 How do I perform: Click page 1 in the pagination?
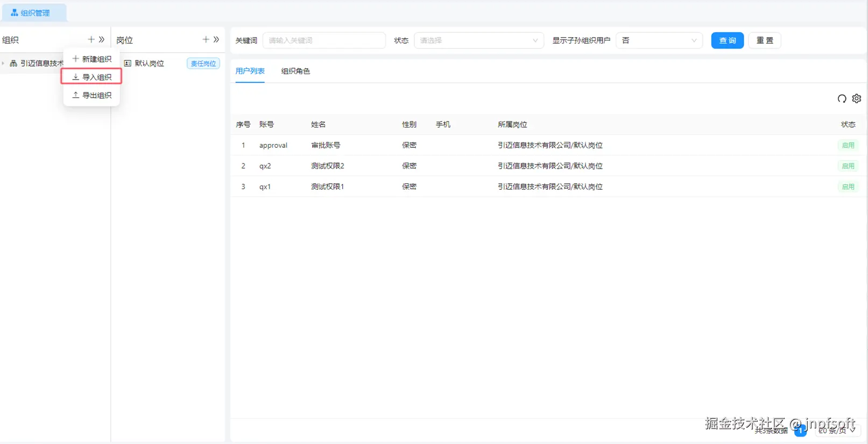pos(800,430)
